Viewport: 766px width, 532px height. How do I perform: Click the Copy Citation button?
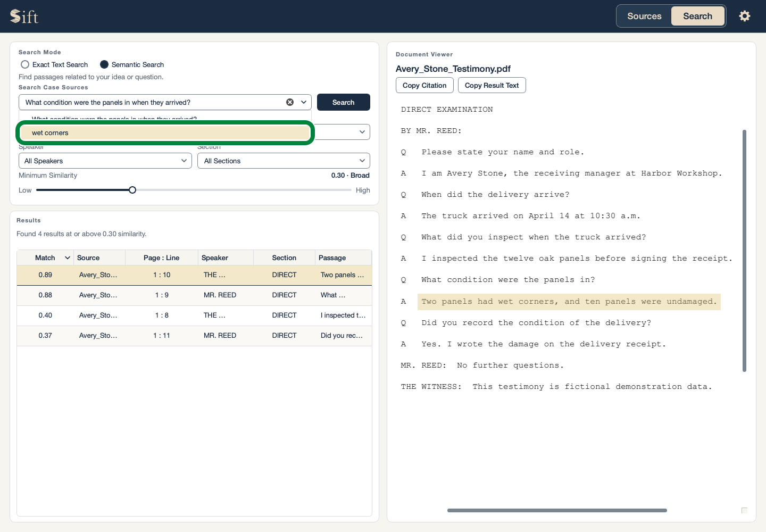pyautogui.click(x=424, y=85)
